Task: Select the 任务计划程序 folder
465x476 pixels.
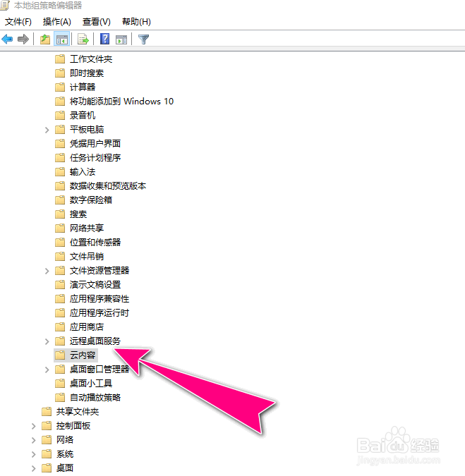Action: (95, 157)
